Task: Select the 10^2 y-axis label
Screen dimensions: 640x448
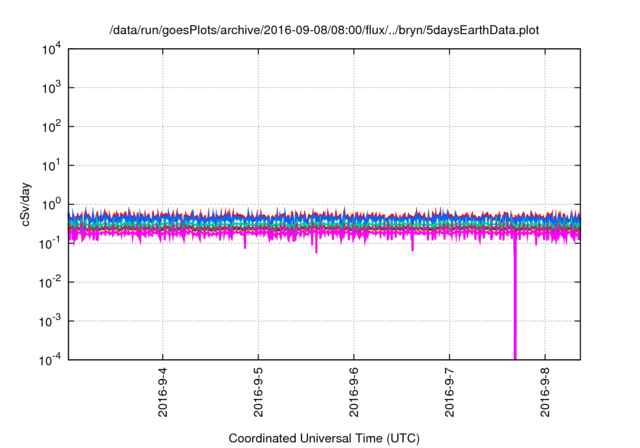Action: (x=51, y=127)
